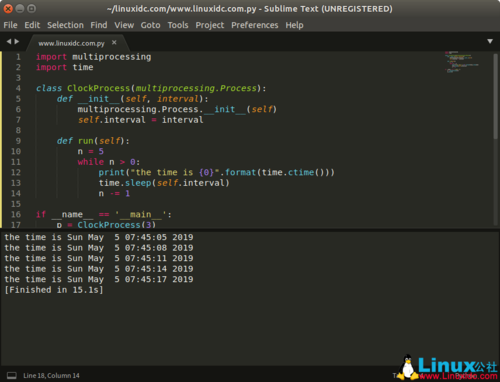This screenshot has width=500, height=382.
Task: Click the 'time.sleep(self.interval)' line
Action: (x=164, y=183)
